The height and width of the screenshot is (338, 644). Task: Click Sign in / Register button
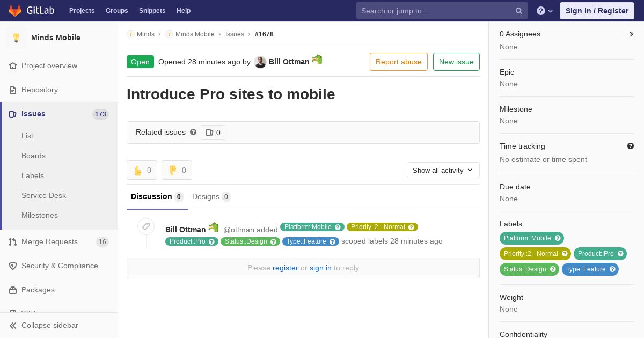[x=597, y=11]
